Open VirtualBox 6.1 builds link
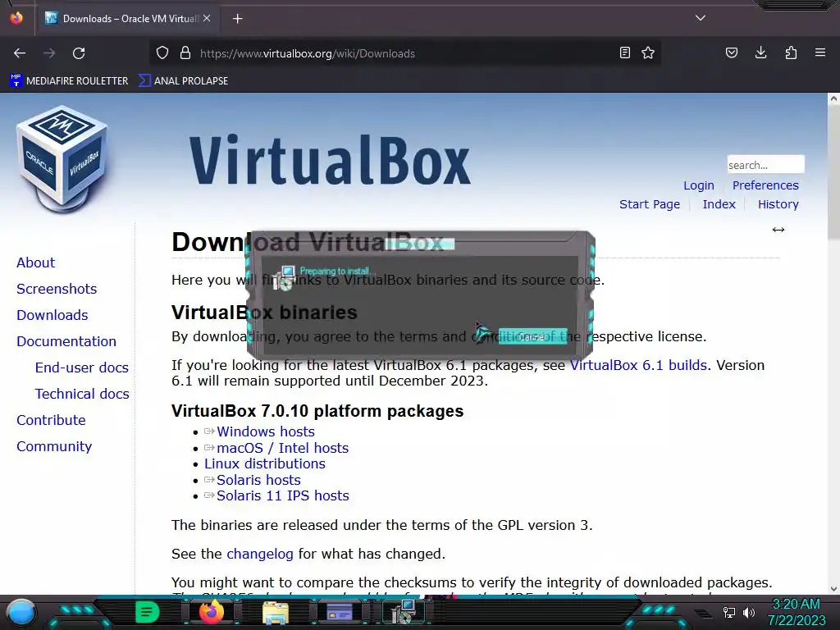 pos(638,365)
